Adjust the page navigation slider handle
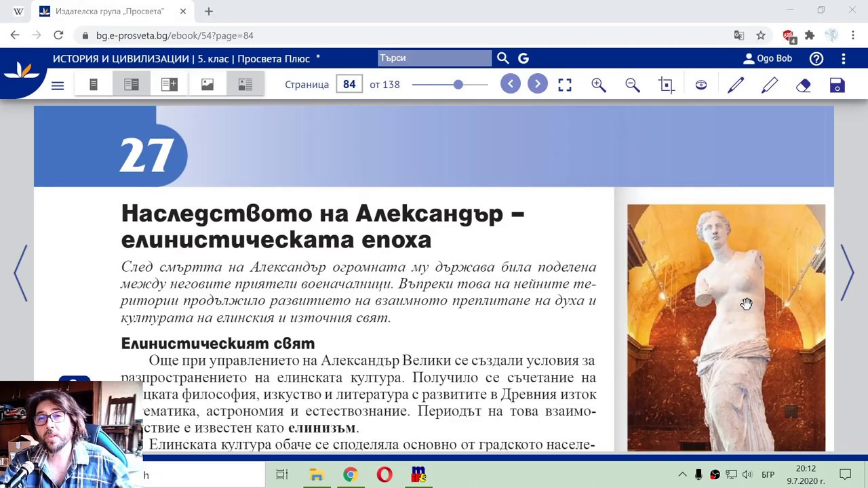This screenshot has height=488, width=868. [458, 85]
